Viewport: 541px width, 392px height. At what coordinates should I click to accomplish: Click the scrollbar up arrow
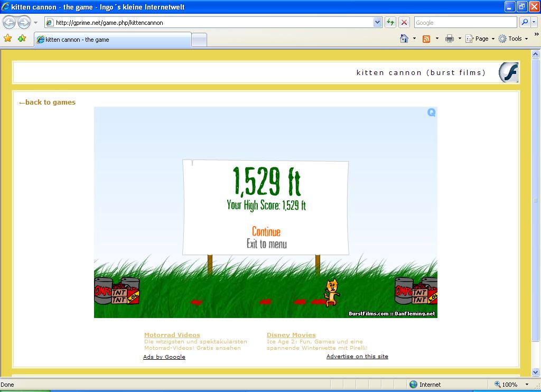click(535, 54)
